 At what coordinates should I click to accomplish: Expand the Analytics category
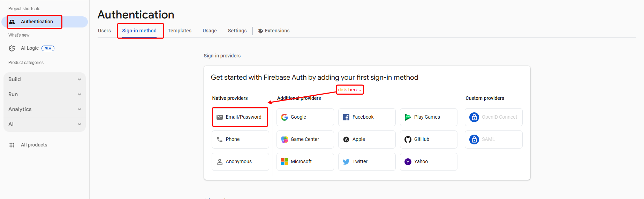[x=79, y=109]
